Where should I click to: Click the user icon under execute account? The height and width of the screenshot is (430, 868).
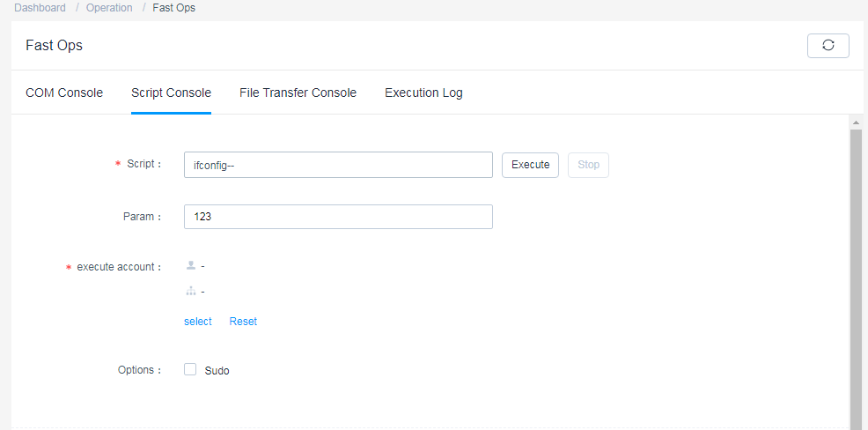191,266
